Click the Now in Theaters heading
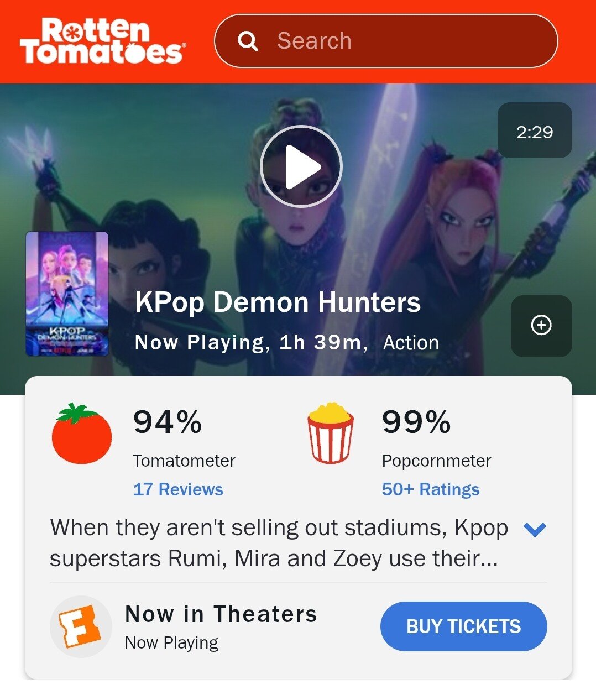 tap(221, 614)
